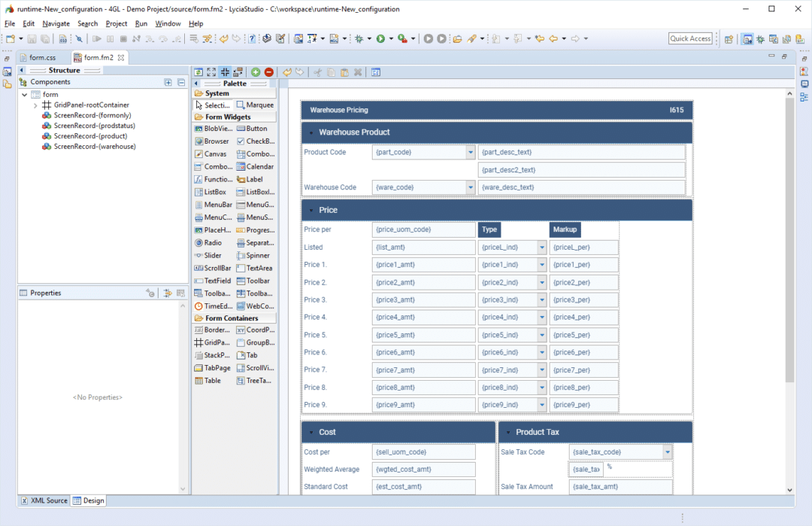Select the Table container from the palette

tap(211, 380)
